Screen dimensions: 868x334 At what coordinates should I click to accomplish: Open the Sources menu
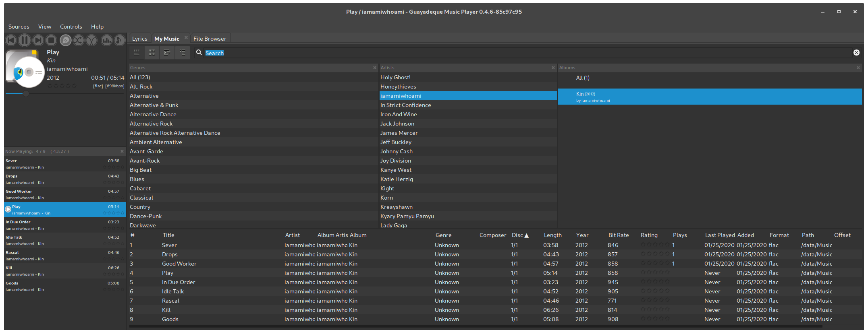(19, 27)
